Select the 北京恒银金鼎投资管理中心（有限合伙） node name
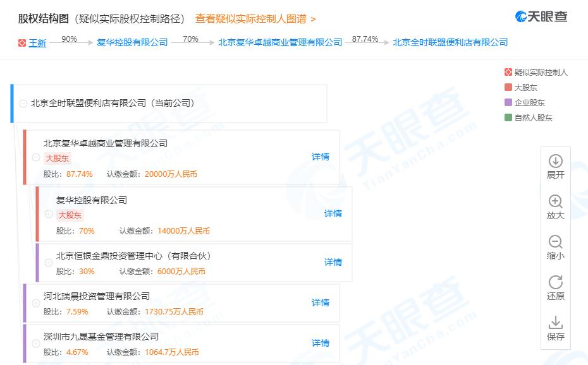The width and height of the screenshot is (588, 365). point(133,256)
